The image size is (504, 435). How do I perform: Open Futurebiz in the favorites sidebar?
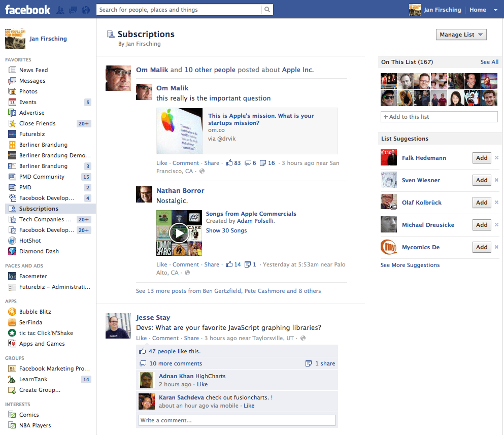[x=32, y=134]
